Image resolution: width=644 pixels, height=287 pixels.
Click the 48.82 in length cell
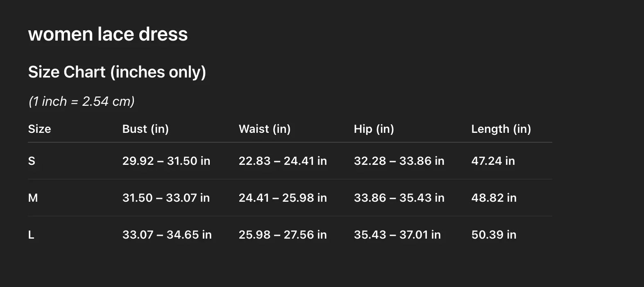(x=494, y=198)
